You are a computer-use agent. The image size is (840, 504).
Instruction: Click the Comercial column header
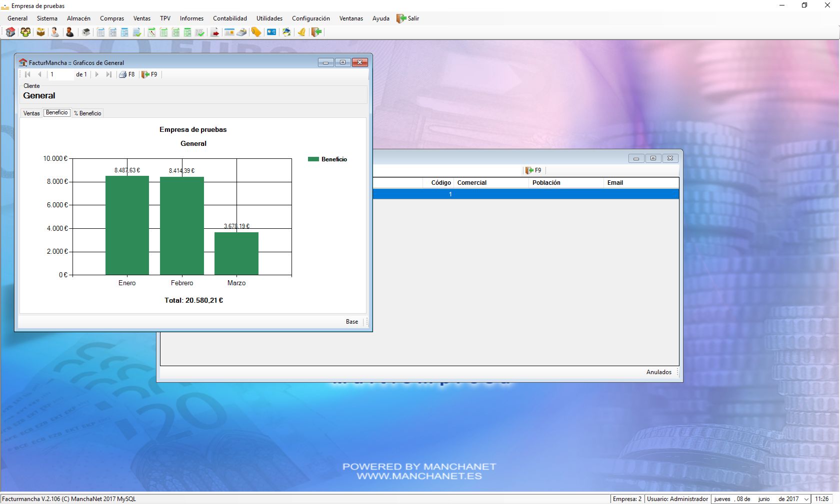(490, 183)
